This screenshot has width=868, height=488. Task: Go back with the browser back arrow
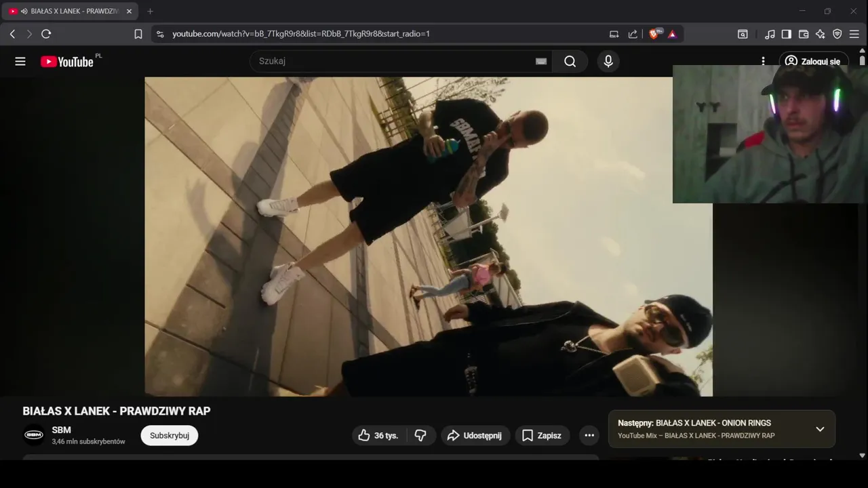(x=12, y=34)
